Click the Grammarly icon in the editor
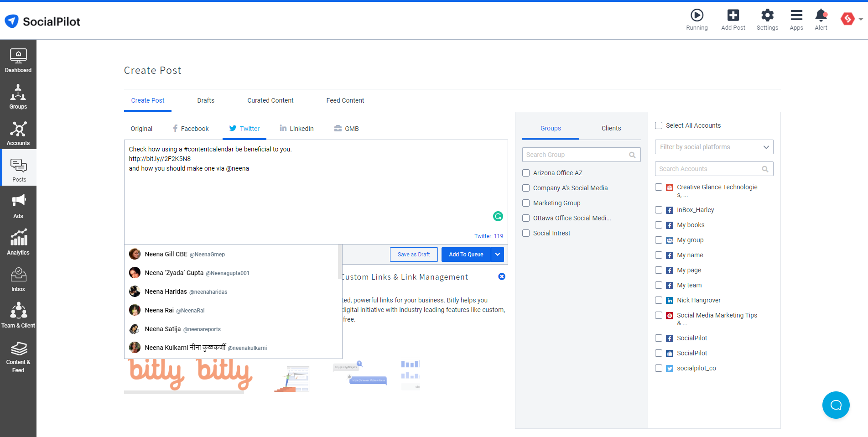This screenshot has width=868, height=437. (x=498, y=216)
